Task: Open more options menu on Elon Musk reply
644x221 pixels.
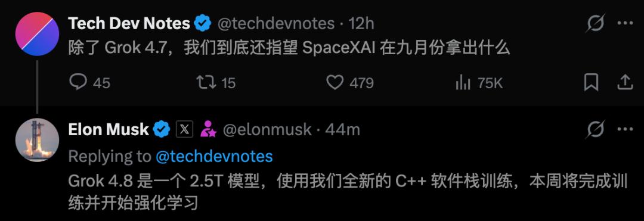Action: tap(625, 130)
